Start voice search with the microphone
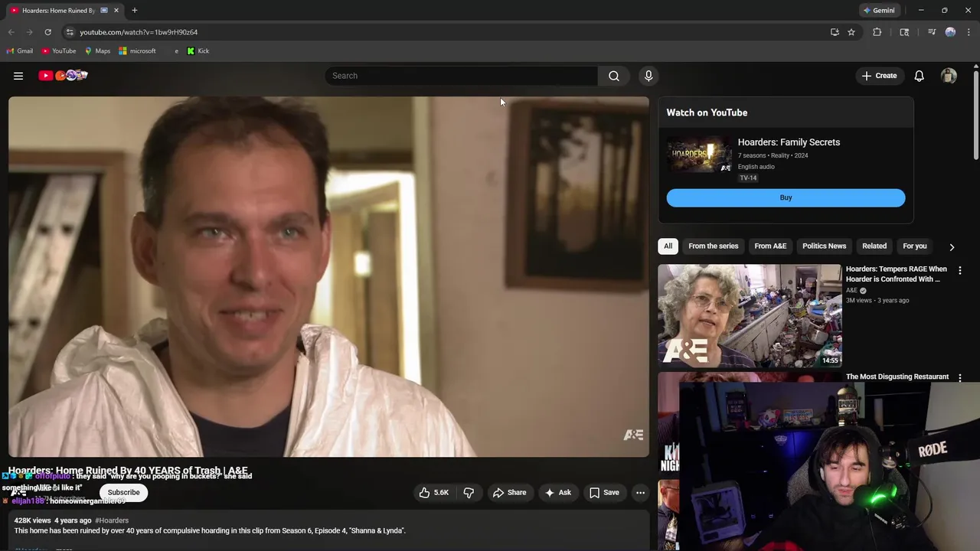This screenshot has height=551, width=980. (648, 76)
